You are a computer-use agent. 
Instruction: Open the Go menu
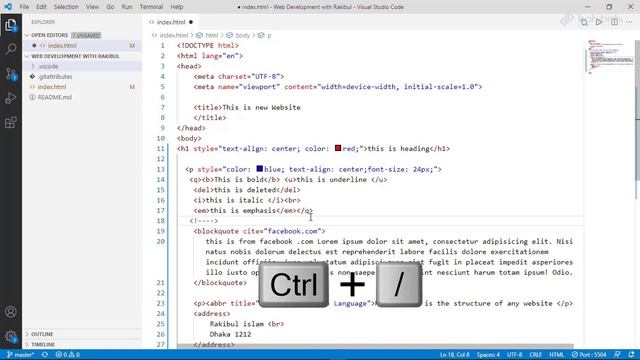tap(110, 7)
